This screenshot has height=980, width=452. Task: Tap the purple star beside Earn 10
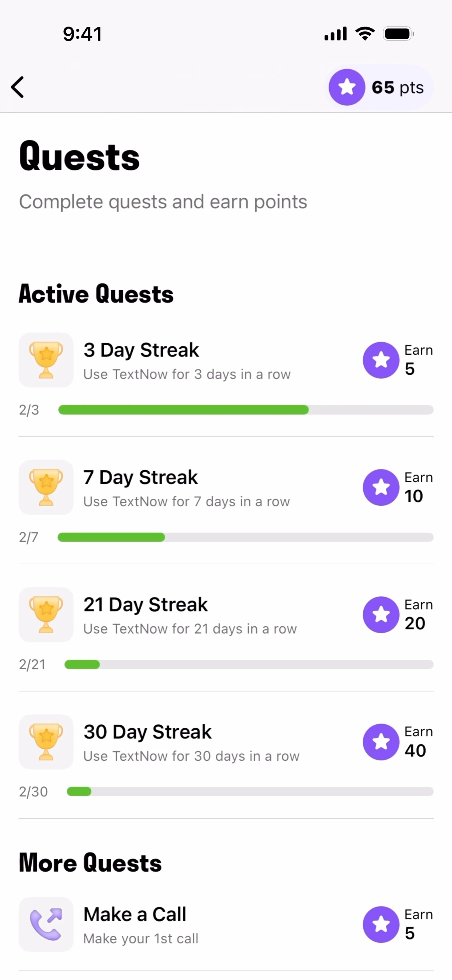pyautogui.click(x=381, y=487)
